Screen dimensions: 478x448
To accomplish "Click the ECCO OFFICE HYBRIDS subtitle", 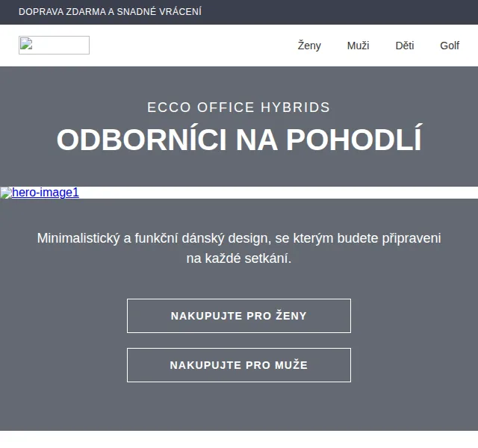I will [x=239, y=108].
